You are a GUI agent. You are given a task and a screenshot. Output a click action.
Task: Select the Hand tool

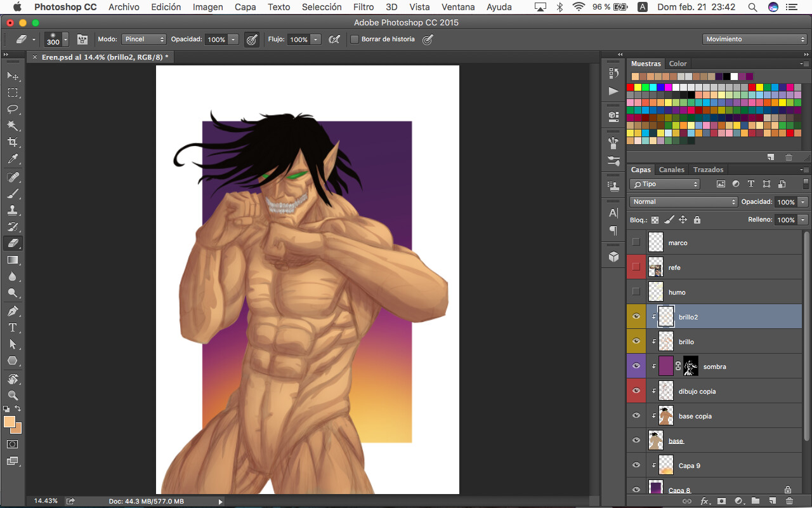tap(13, 379)
